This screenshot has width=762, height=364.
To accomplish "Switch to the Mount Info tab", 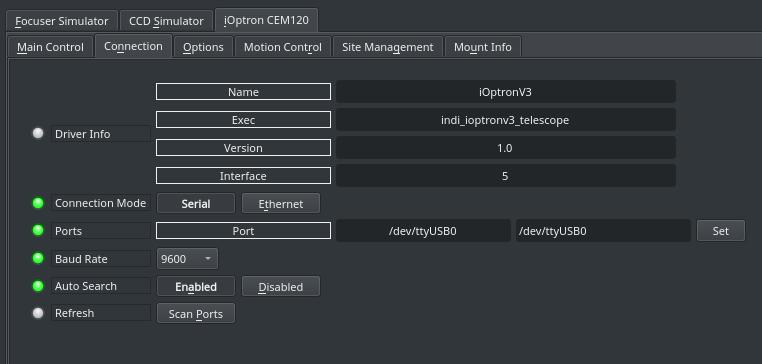I will coord(483,47).
